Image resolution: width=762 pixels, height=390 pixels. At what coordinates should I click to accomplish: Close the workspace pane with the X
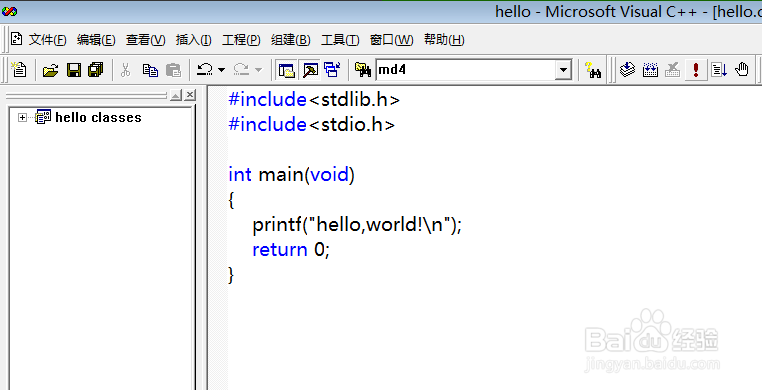[190, 95]
